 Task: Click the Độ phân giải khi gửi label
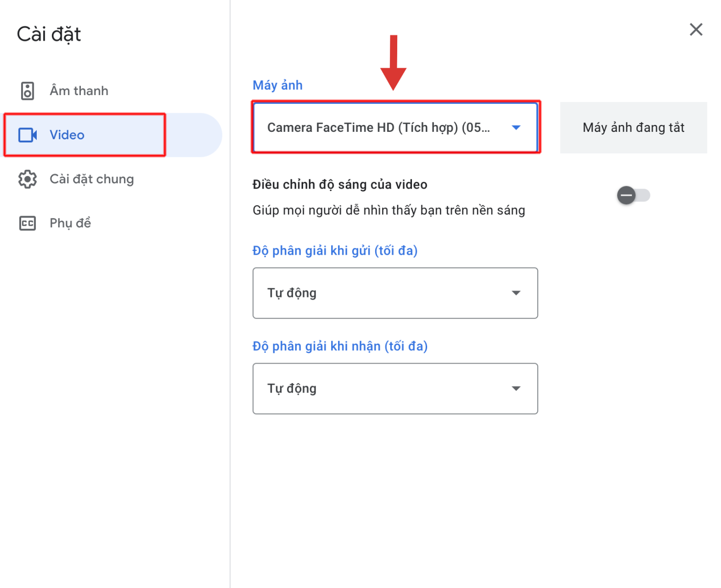pos(335,251)
